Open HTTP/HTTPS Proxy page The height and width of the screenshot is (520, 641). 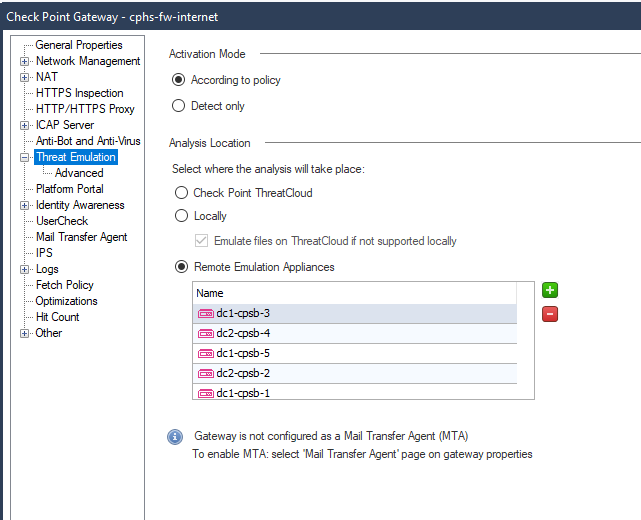(x=85, y=109)
